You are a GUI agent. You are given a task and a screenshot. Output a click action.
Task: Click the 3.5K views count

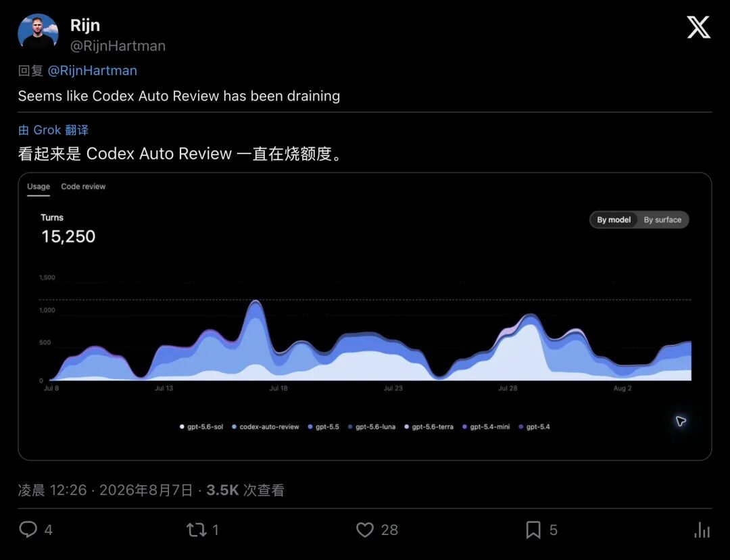[245, 490]
